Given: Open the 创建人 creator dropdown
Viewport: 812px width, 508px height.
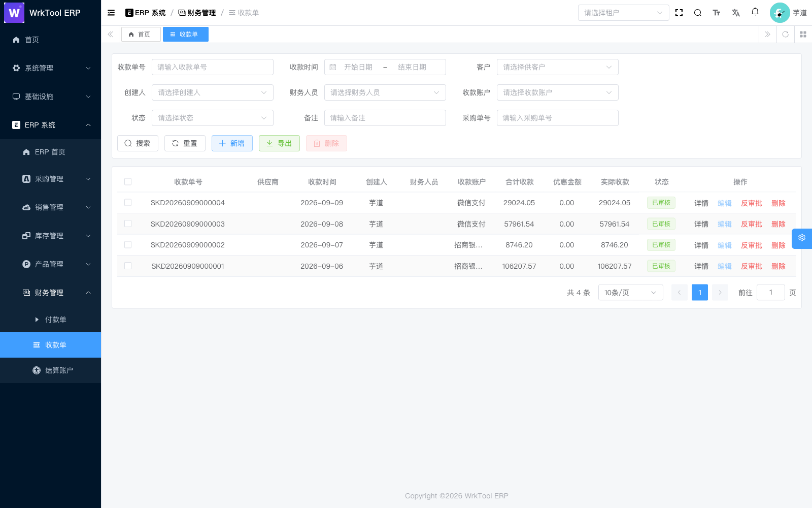Looking at the screenshot, I should point(212,92).
